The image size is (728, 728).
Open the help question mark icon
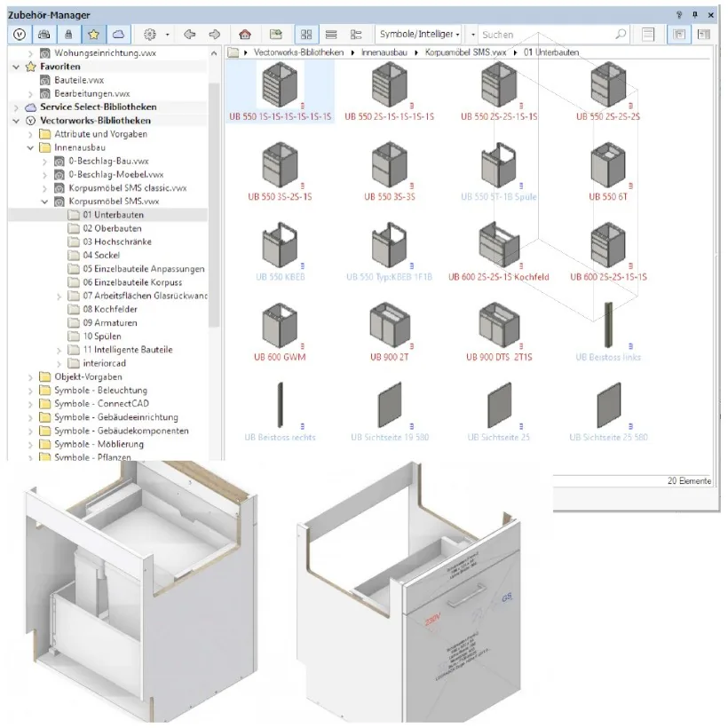click(679, 15)
